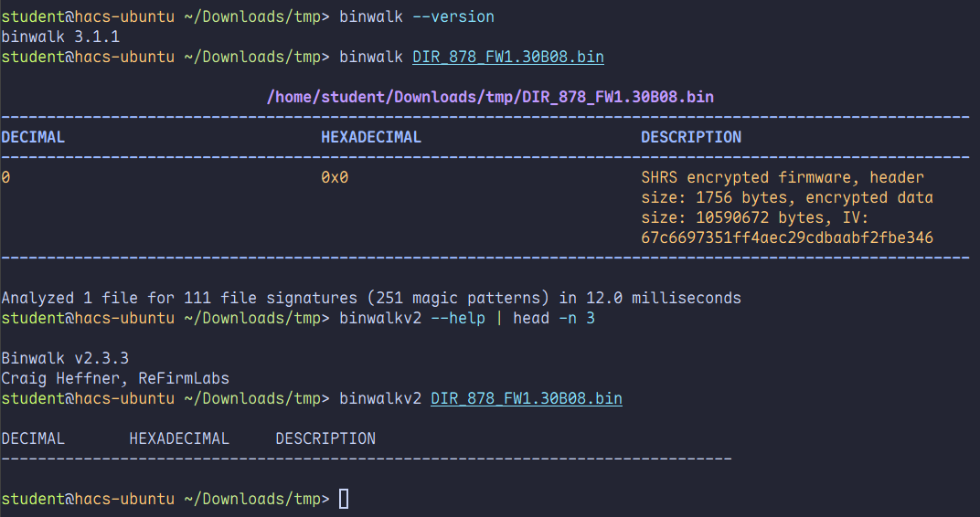Click the DESCRIPTION header in the upper table
Screen dimensions: 980x517
691,137
